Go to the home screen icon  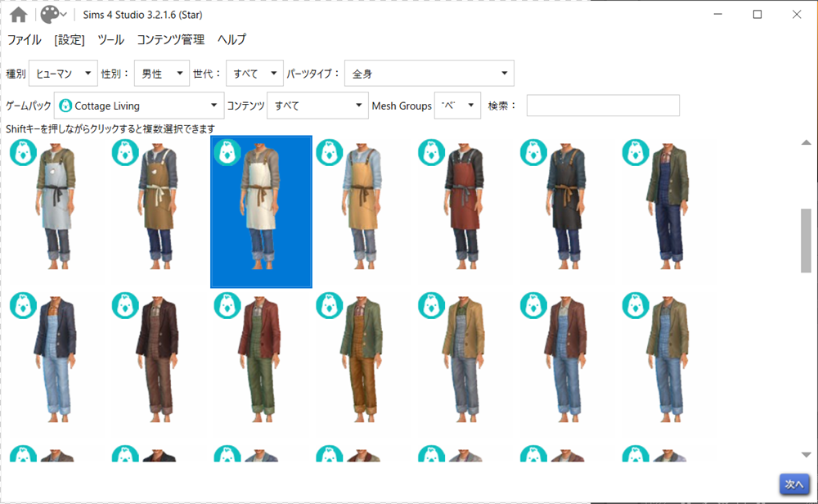click(x=18, y=15)
